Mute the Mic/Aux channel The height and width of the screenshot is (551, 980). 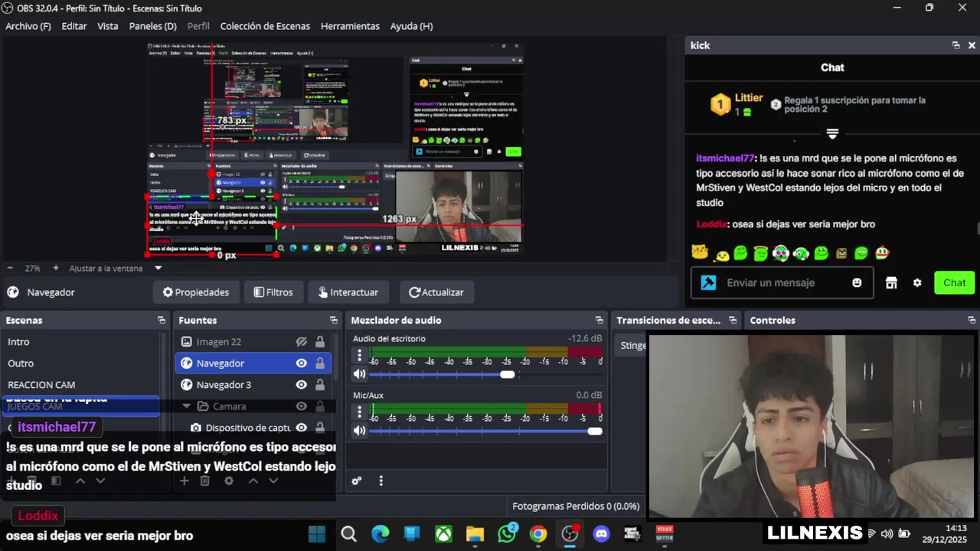pyautogui.click(x=359, y=431)
